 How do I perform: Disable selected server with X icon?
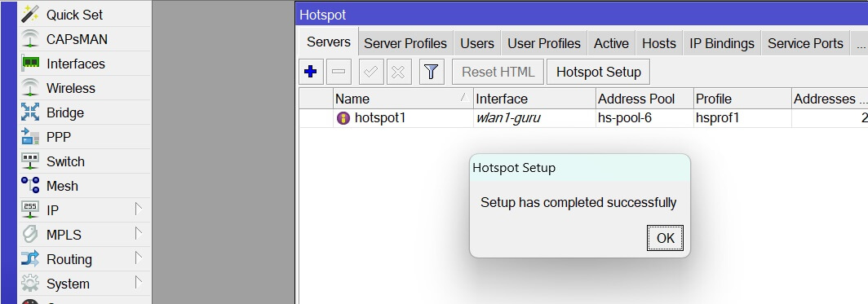click(x=399, y=72)
